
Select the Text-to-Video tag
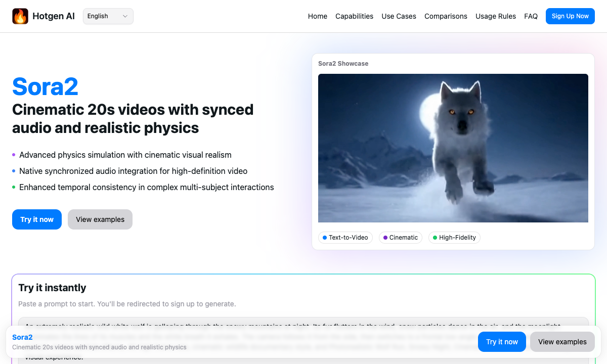click(345, 238)
